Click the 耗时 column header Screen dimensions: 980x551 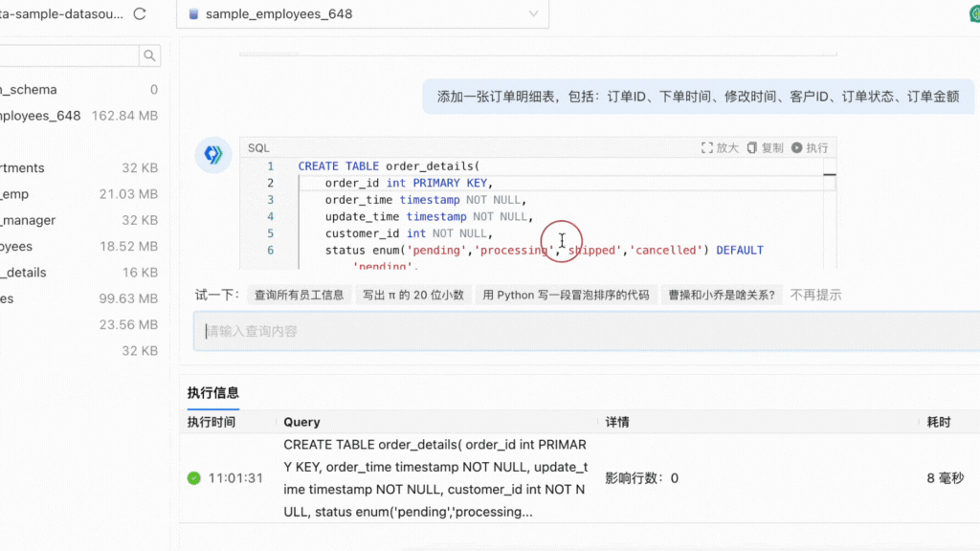click(x=939, y=422)
